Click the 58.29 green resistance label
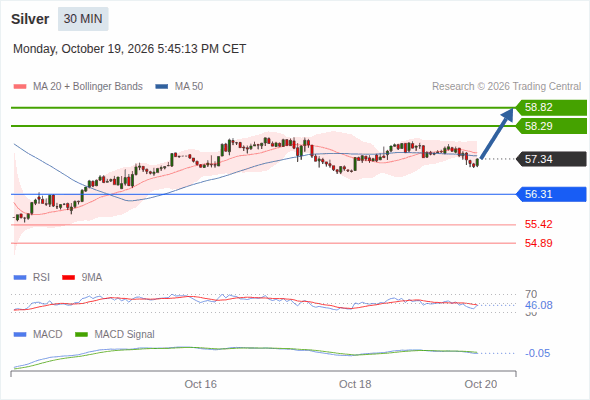 point(551,126)
